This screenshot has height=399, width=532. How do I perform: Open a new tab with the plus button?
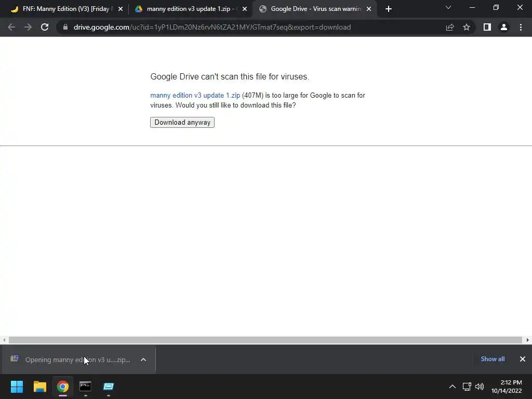pyautogui.click(x=389, y=9)
